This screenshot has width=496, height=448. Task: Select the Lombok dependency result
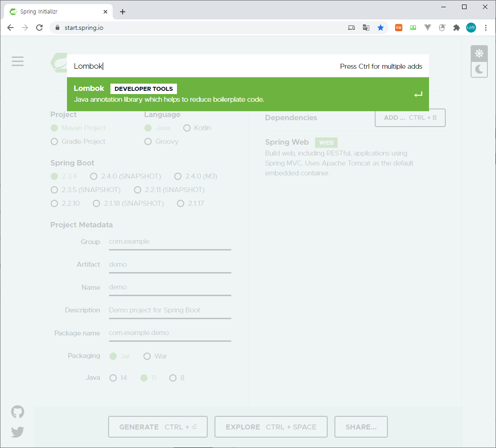[x=248, y=94]
